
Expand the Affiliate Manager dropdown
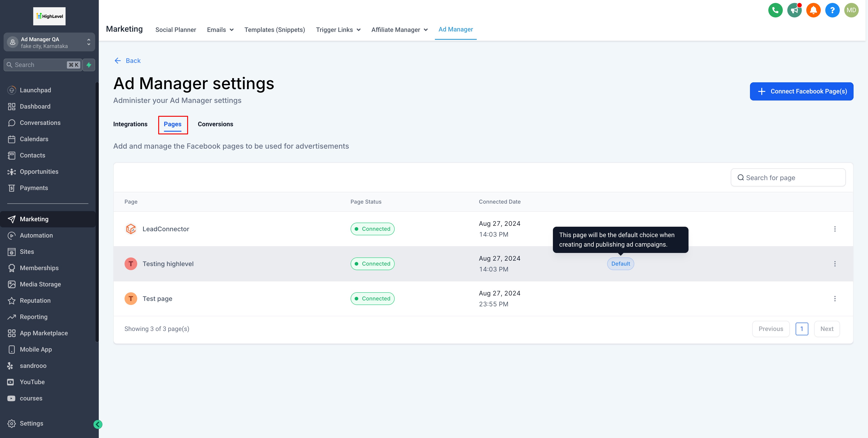click(x=399, y=30)
